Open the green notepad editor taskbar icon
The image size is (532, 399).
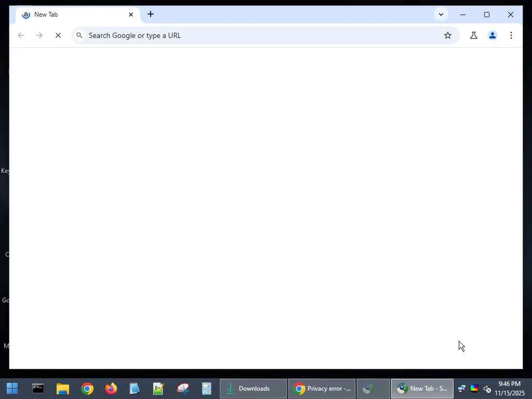[x=158, y=389]
